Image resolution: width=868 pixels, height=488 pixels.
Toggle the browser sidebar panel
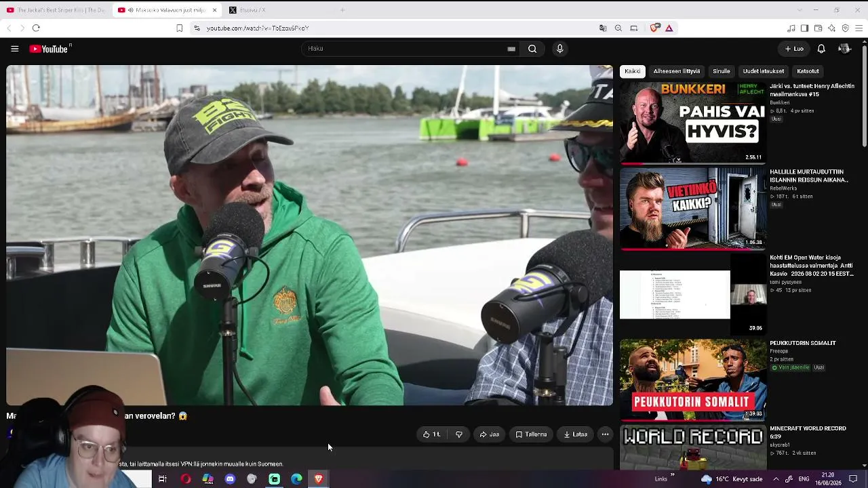pos(804,28)
